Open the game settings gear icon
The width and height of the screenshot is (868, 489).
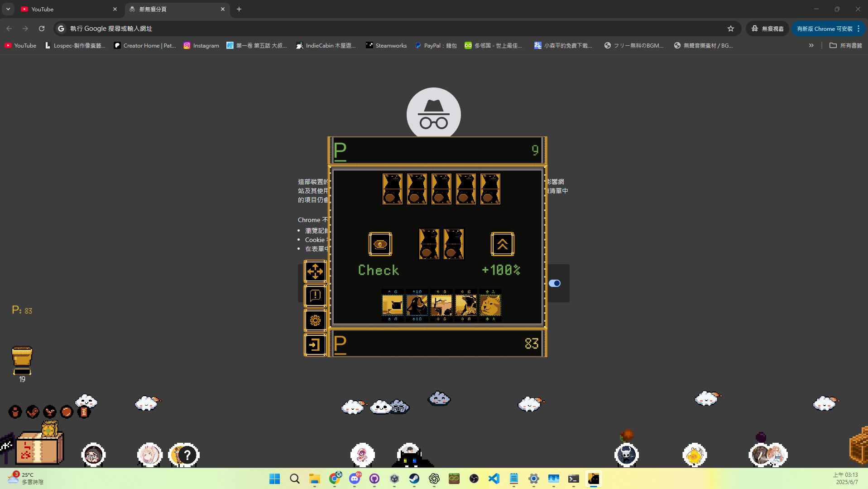click(x=315, y=320)
